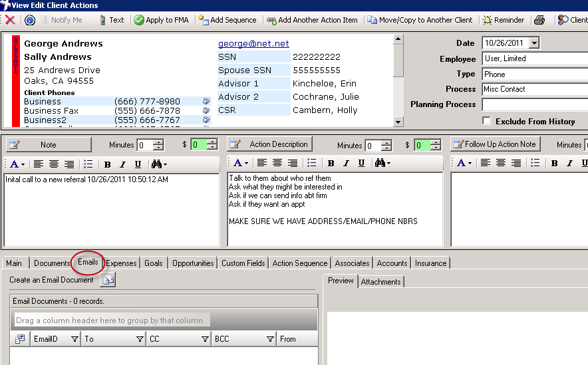Click the empty Planning Process field

[x=535, y=104]
